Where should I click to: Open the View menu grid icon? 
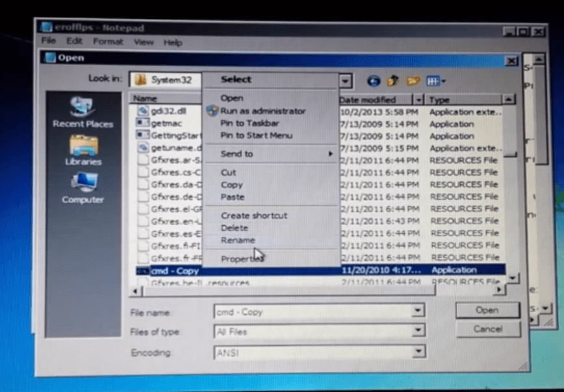click(x=433, y=81)
